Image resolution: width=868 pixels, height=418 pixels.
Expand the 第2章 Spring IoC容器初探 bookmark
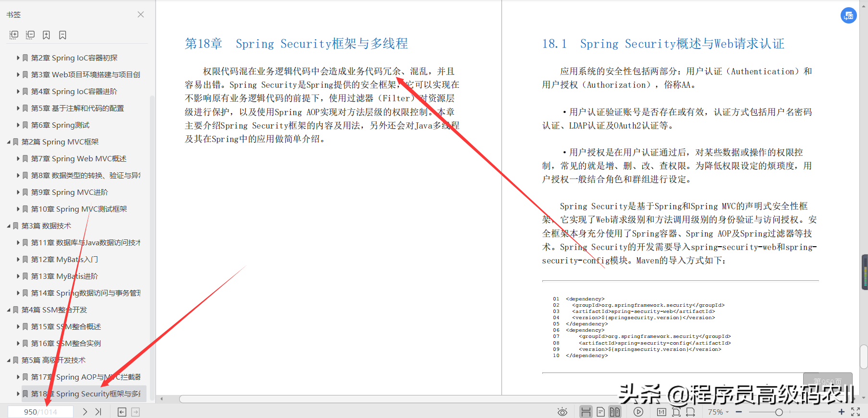[18, 58]
